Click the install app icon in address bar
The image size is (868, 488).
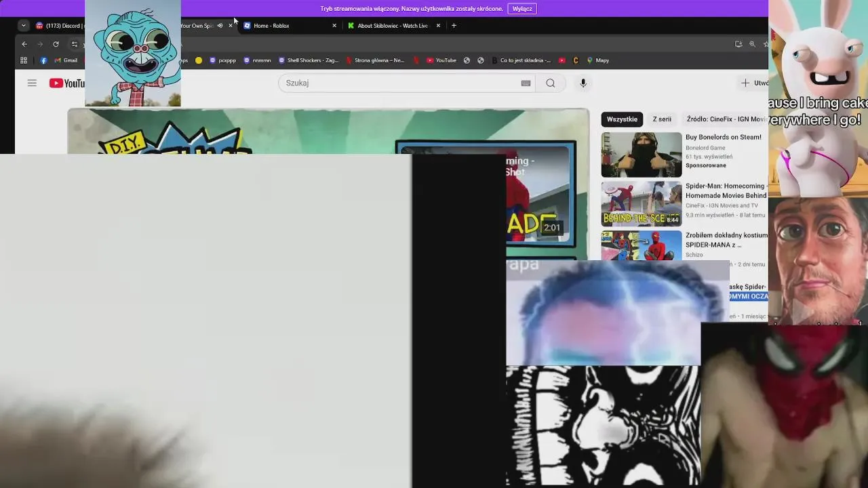(x=738, y=44)
